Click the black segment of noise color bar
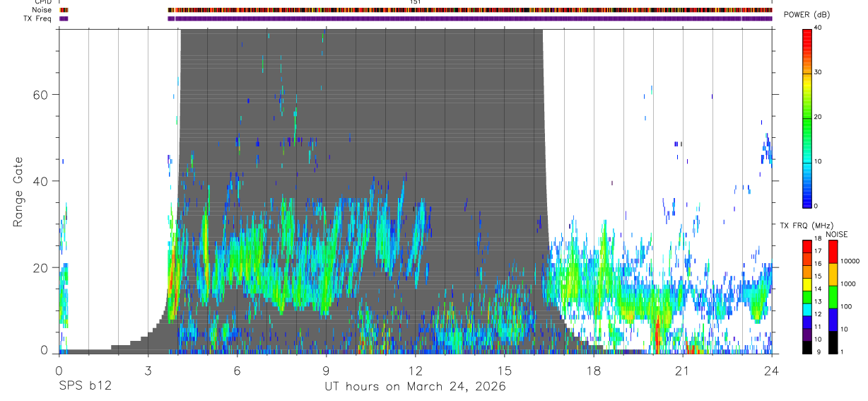The width and height of the screenshot is (868, 401). (x=833, y=342)
